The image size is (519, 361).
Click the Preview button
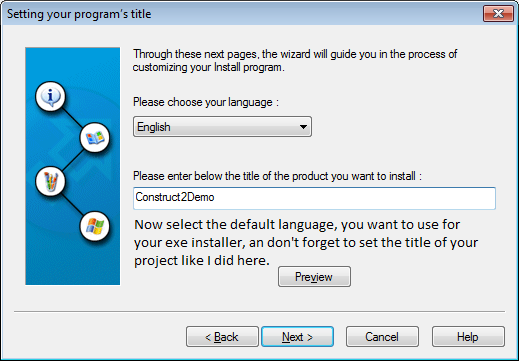(314, 277)
